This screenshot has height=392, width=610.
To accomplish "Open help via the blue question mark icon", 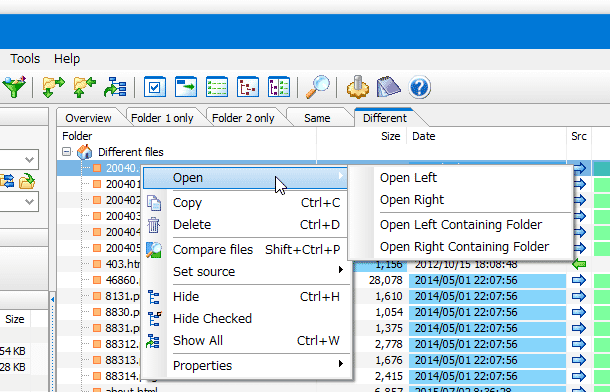I will [419, 87].
